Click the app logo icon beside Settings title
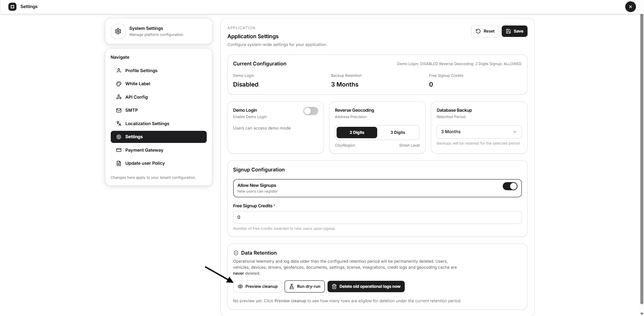The height and width of the screenshot is (316, 644). [x=12, y=6]
